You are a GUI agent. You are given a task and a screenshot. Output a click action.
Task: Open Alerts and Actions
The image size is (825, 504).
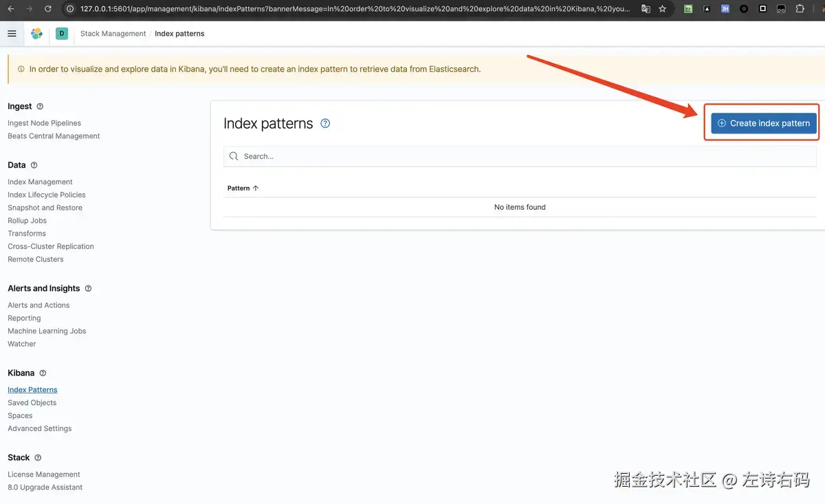[38, 305]
